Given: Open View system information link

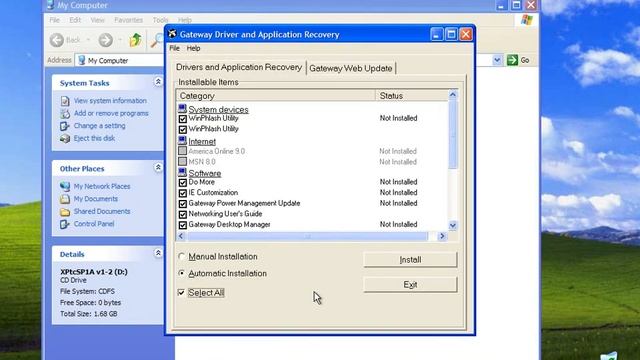Looking at the screenshot, I should click(110, 101).
